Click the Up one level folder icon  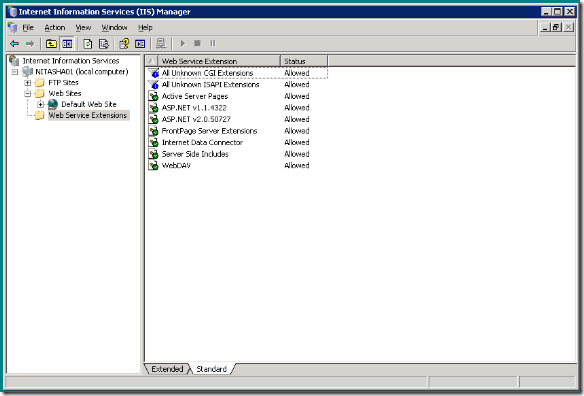(x=51, y=44)
